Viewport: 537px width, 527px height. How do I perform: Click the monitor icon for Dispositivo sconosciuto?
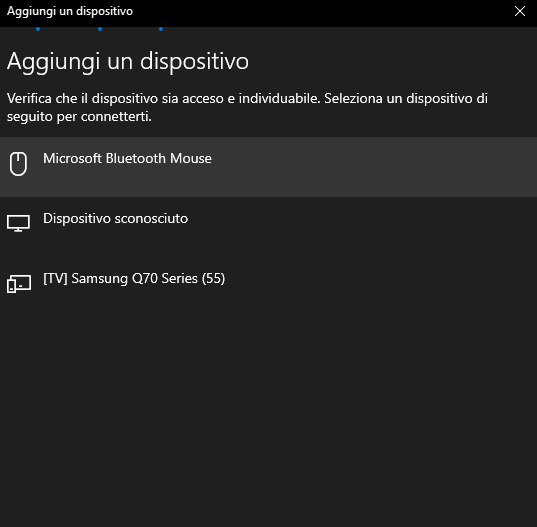[x=18, y=224]
